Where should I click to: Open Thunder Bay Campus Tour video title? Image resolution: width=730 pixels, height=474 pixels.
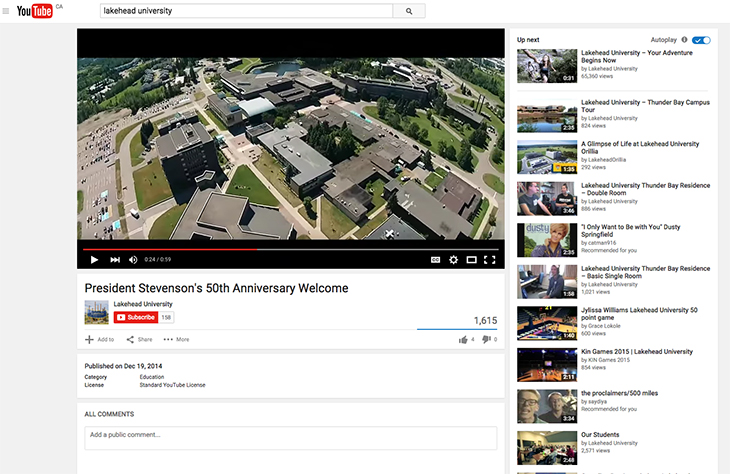(645, 106)
